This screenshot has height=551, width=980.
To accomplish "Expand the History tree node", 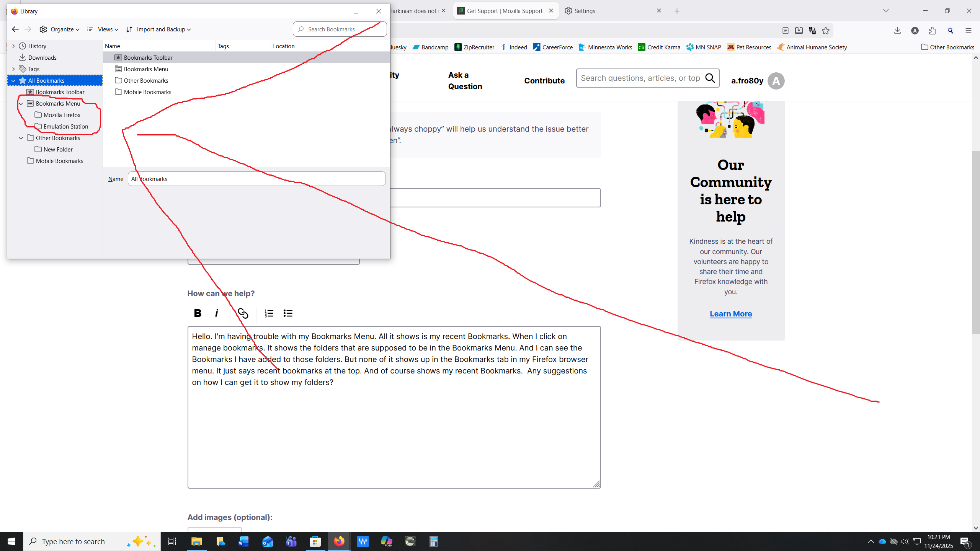I will pyautogui.click(x=13, y=46).
